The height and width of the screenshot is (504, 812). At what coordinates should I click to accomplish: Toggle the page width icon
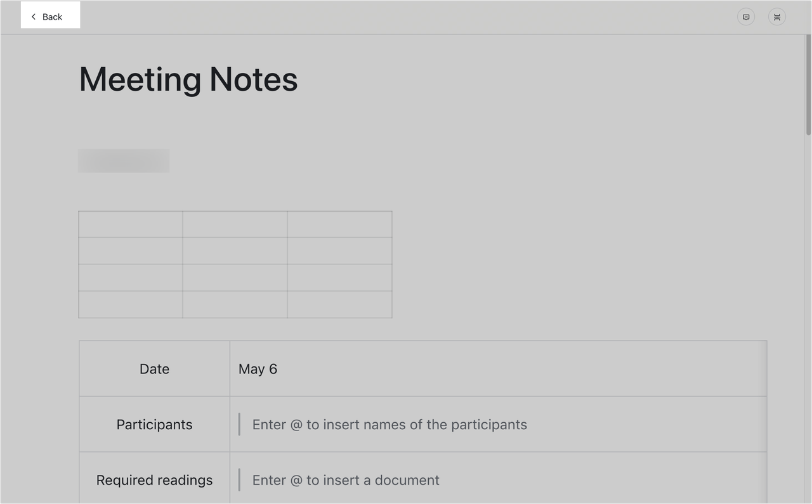pyautogui.click(x=777, y=17)
